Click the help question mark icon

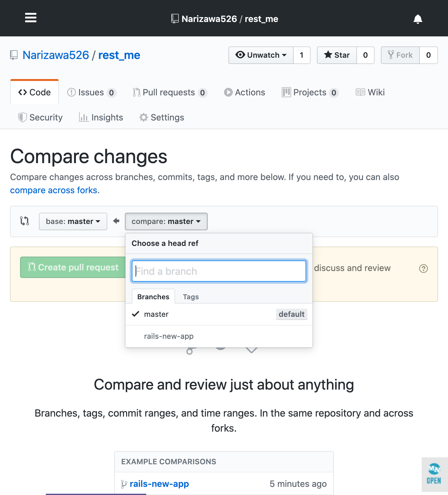[423, 269]
